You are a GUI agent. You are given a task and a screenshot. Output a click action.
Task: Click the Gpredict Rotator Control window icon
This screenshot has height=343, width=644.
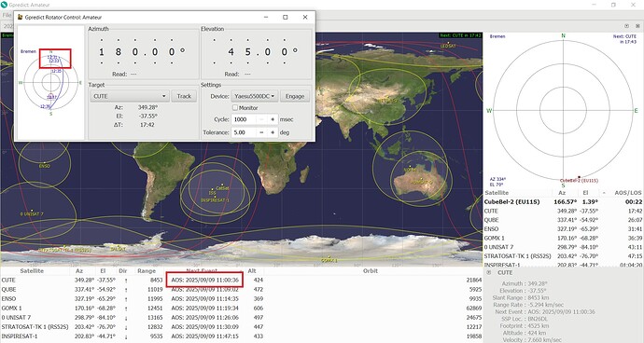point(20,17)
